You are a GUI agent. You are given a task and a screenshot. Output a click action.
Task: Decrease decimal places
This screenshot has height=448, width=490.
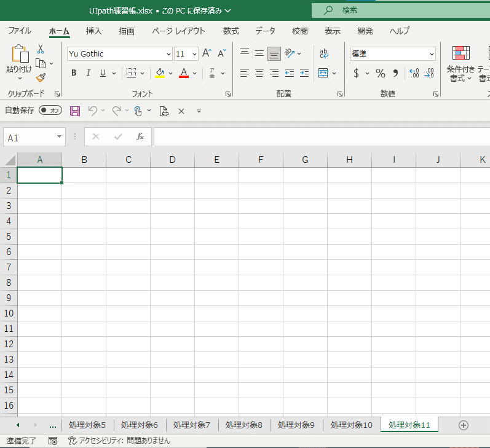(429, 73)
